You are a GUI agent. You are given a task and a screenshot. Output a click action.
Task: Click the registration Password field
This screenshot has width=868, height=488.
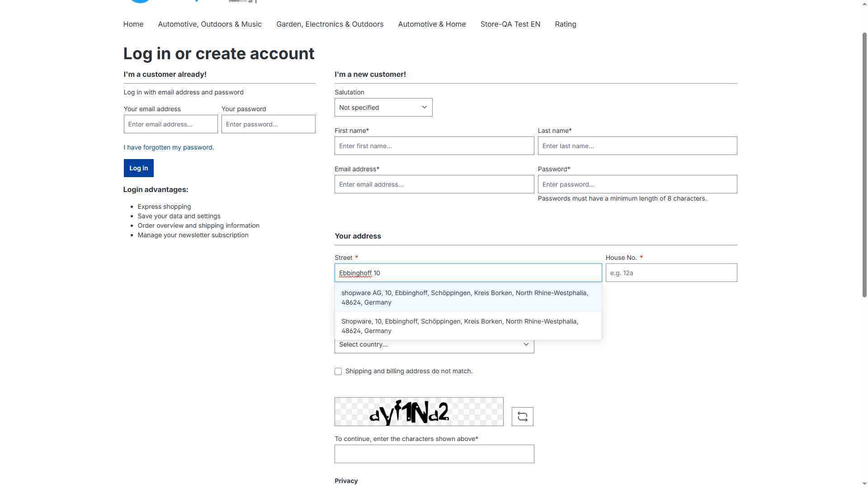coord(637,184)
